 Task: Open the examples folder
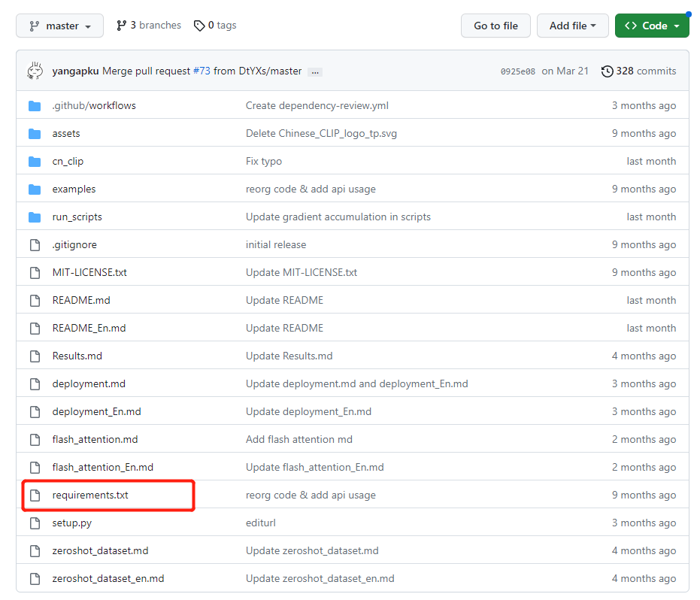point(74,189)
